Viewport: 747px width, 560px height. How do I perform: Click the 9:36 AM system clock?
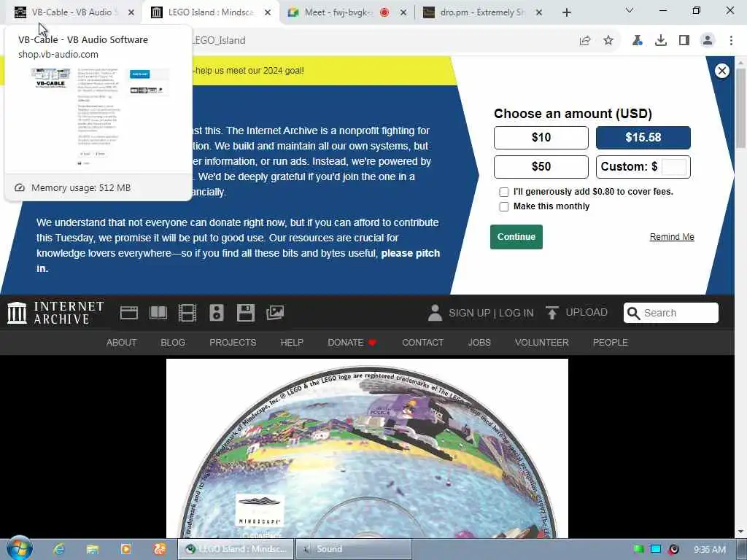[x=709, y=550]
